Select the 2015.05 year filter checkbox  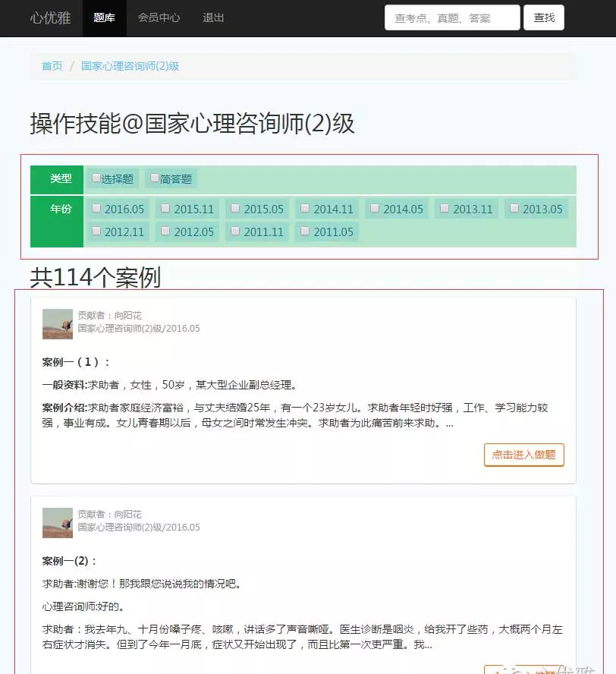point(235,209)
